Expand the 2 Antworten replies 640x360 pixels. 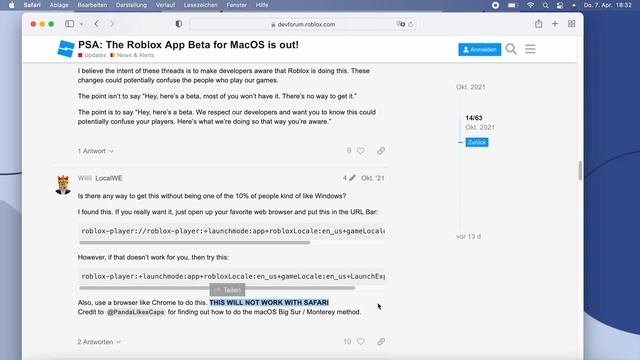click(99, 342)
